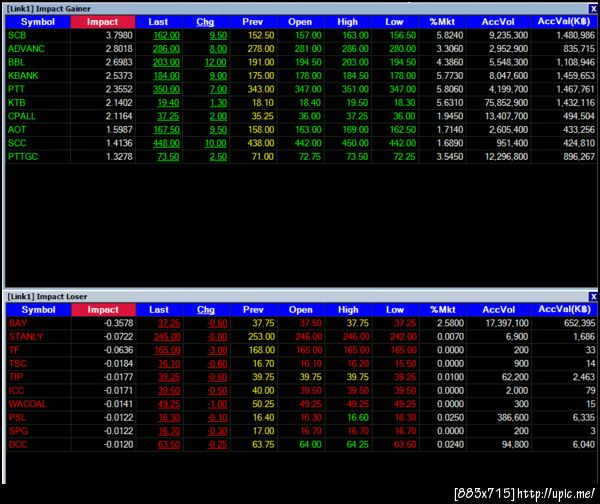This screenshot has width=600, height=504.
Task: Sort Impact Gainer by %Mkt column
Action: point(442,22)
